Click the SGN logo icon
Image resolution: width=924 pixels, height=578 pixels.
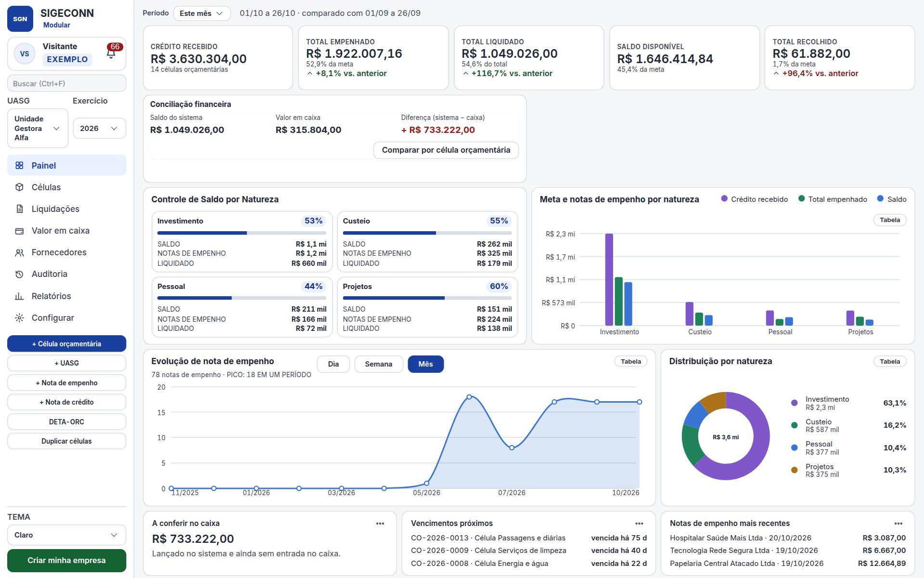click(20, 19)
